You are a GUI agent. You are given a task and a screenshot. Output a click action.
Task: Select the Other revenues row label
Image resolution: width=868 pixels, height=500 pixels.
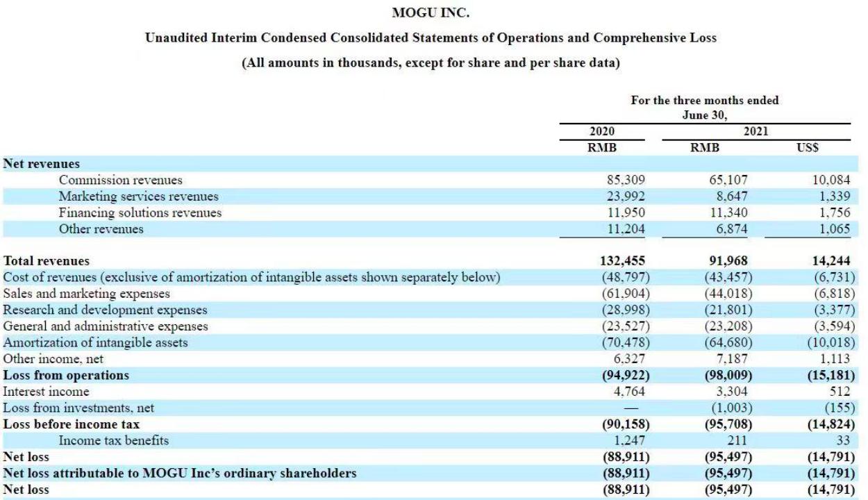[101, 228]
